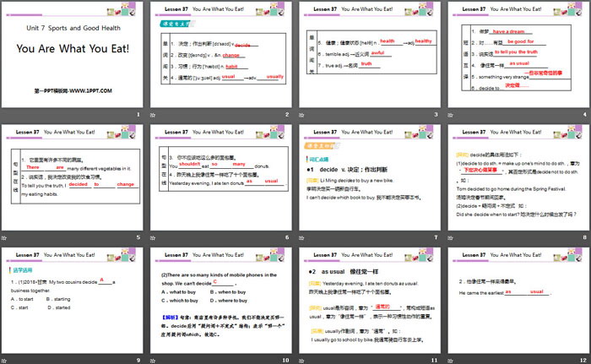This screenshot has width=591, height=364.
Task: Select slide 2 thumbnail with decide/change vocabulary
Action: [x=221, y=54]
